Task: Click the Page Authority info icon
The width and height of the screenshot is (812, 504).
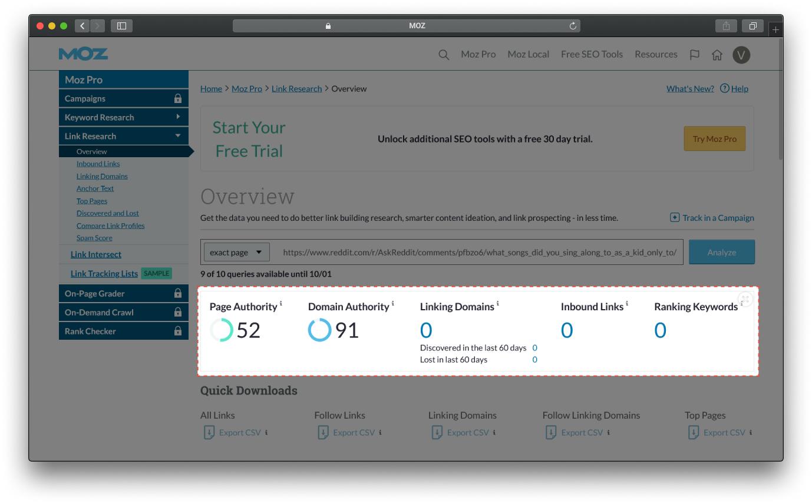Action: coord(280,304)
